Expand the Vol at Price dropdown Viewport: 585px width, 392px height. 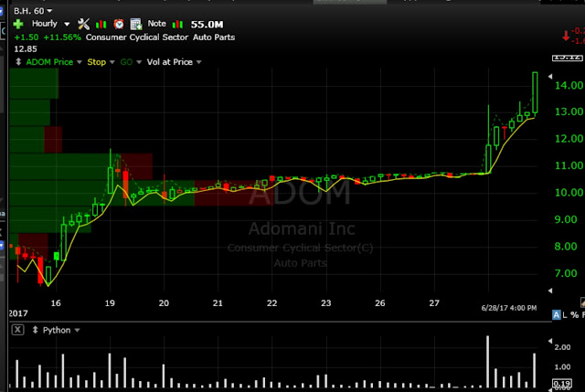coord(199,62)
